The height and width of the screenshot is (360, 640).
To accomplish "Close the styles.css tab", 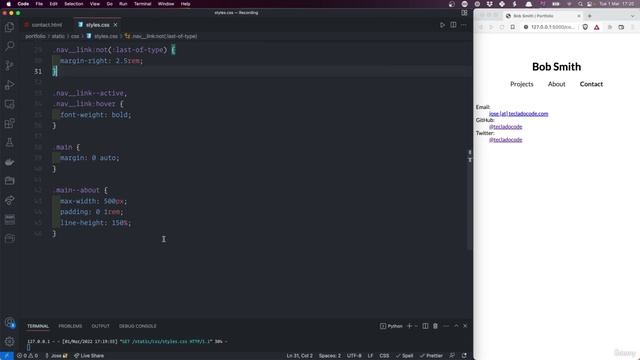I will pyautogui.click(x=116, y=25).
